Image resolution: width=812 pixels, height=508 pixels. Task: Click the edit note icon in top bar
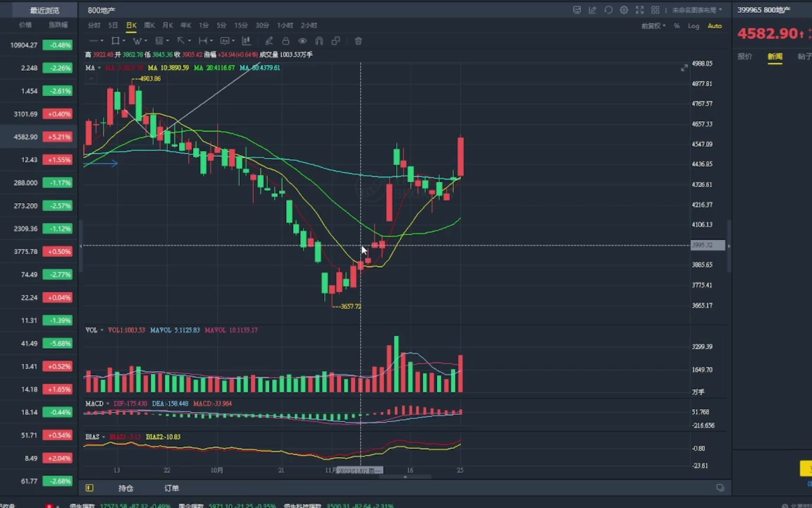(x=593, y=10)
